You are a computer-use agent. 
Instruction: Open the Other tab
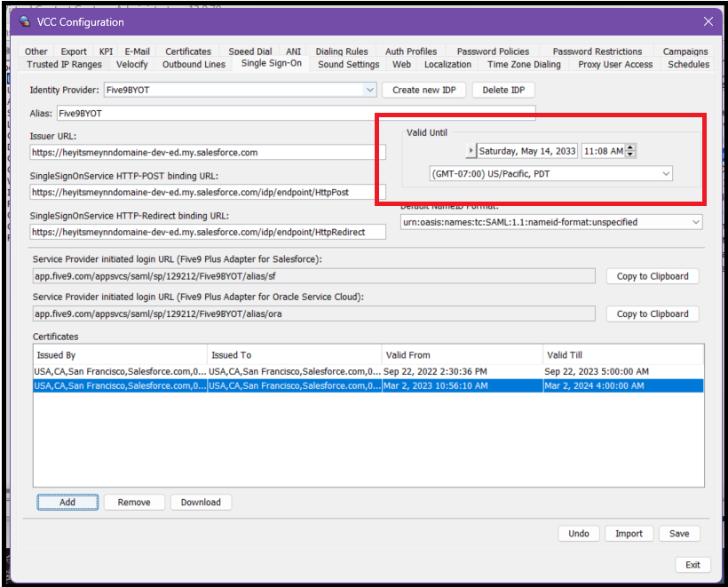pyautogui.click(x=36, y=52)
